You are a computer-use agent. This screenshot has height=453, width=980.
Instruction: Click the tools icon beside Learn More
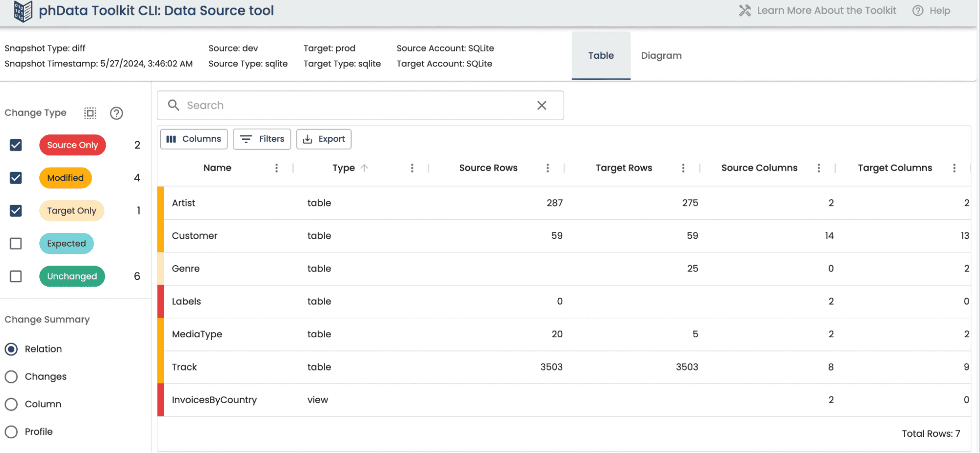tap(745, 11)
